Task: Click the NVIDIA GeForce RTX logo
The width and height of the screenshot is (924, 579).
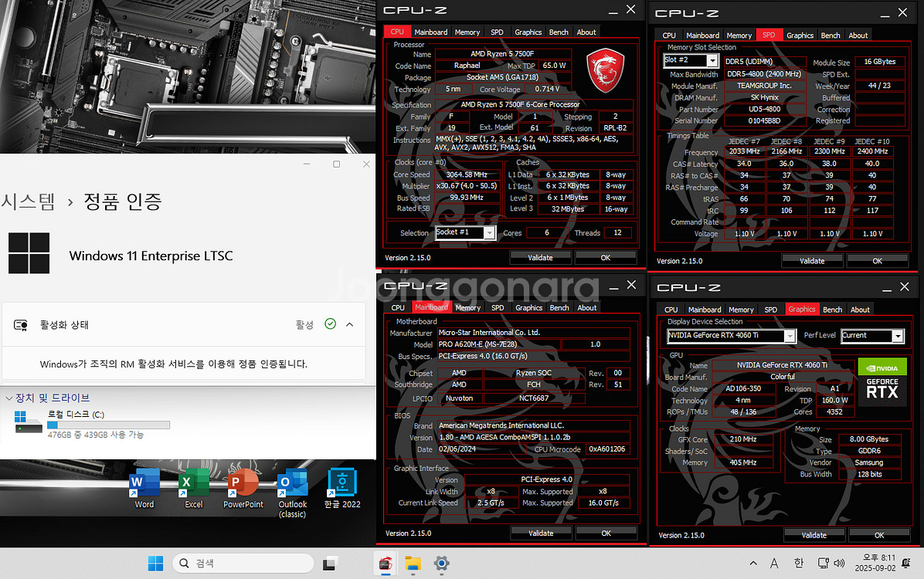Action: (882, 381)
